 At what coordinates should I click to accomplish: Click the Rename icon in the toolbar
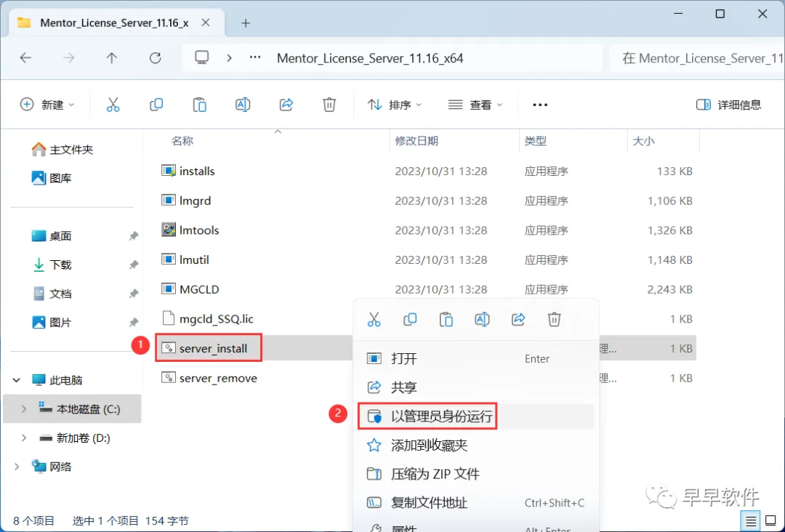pyautogui.click(x=243, y=105)
